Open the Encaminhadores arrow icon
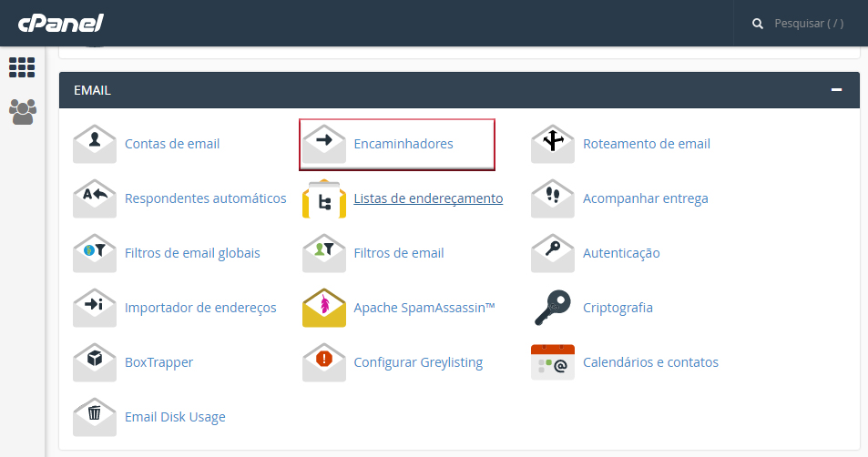The width and height of the screenshot is (868, 457). [x=324, y=144]
